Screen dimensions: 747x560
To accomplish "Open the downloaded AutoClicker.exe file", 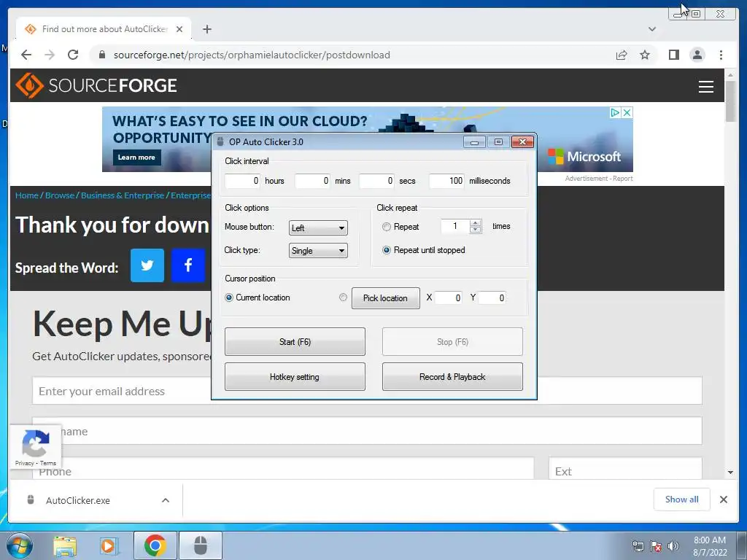I will (x=77, y=500).
